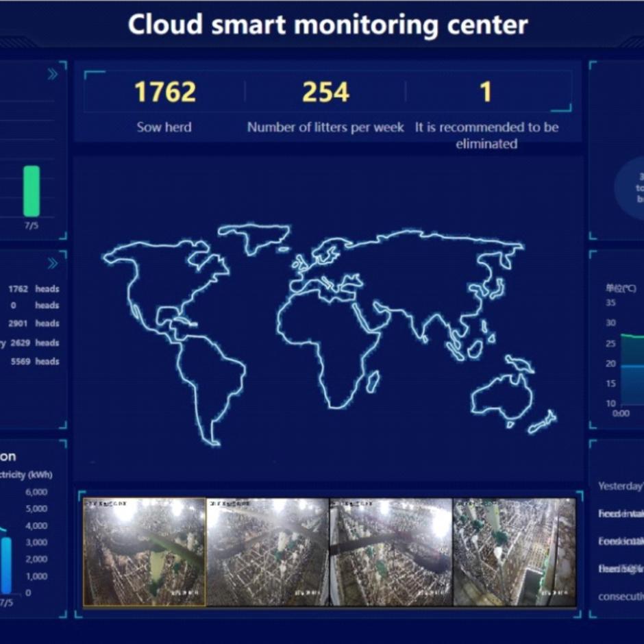Click the "5569 heads" row
The width and height of the screenshot is (644, 644).
pos(34,361)
